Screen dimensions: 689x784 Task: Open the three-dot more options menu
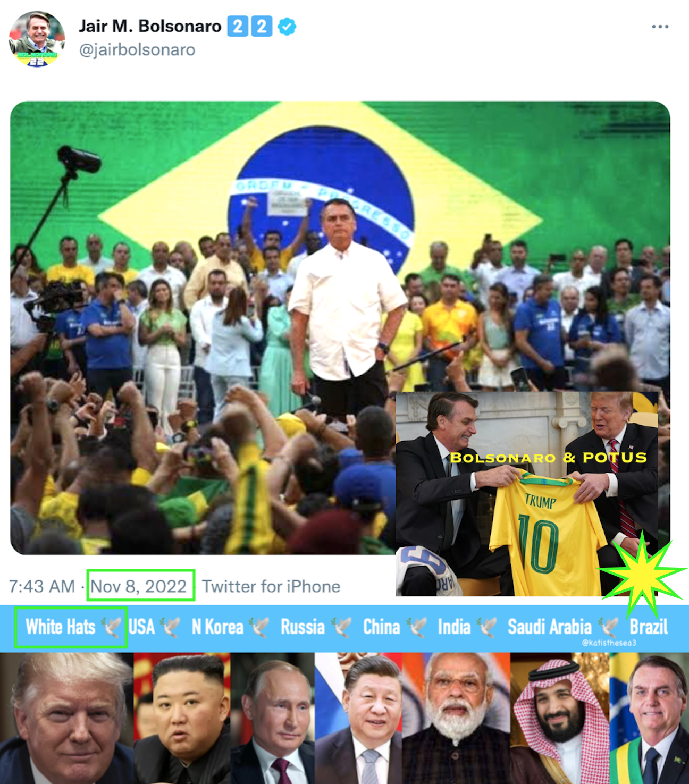(x=660, y=27)
